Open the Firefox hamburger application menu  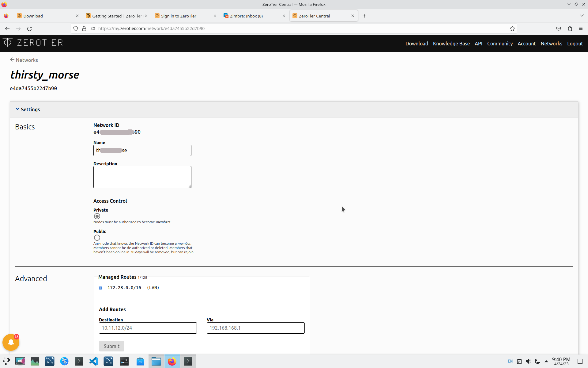[x=581, y=29]
